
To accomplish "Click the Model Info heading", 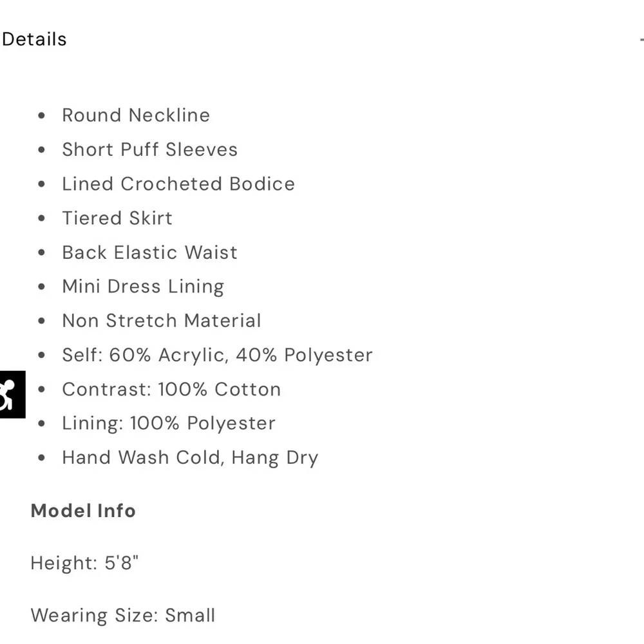I will (x=83, y=511).
